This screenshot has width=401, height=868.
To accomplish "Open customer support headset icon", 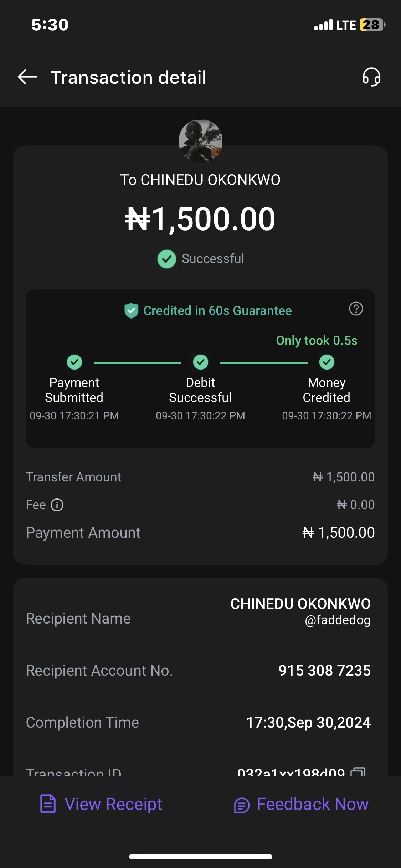I will tap(371, 77).
